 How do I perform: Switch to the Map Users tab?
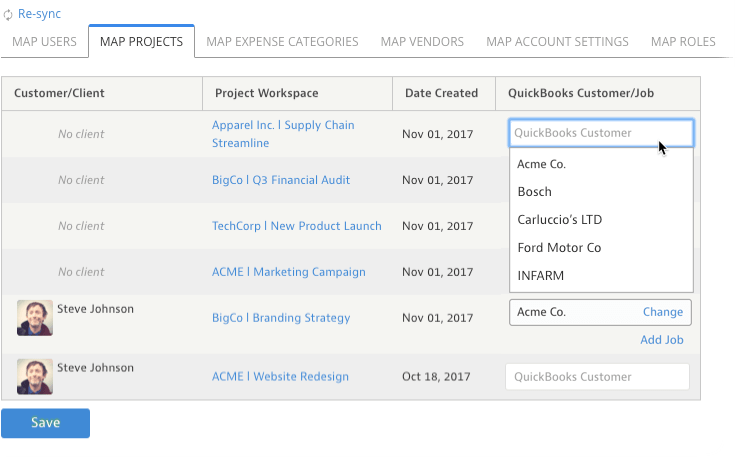44,41
